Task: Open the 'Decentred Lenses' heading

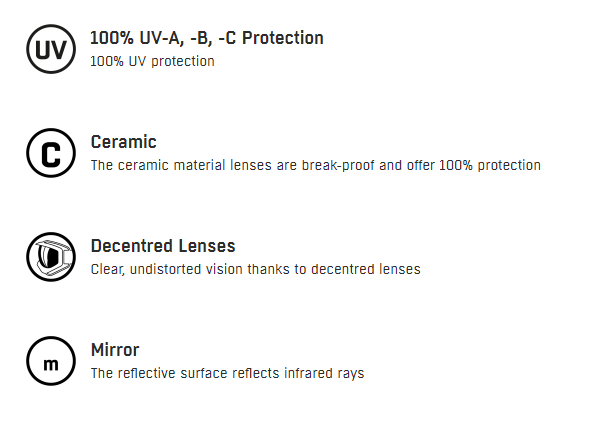Action: pyautogui.click(x=163, y=246)
